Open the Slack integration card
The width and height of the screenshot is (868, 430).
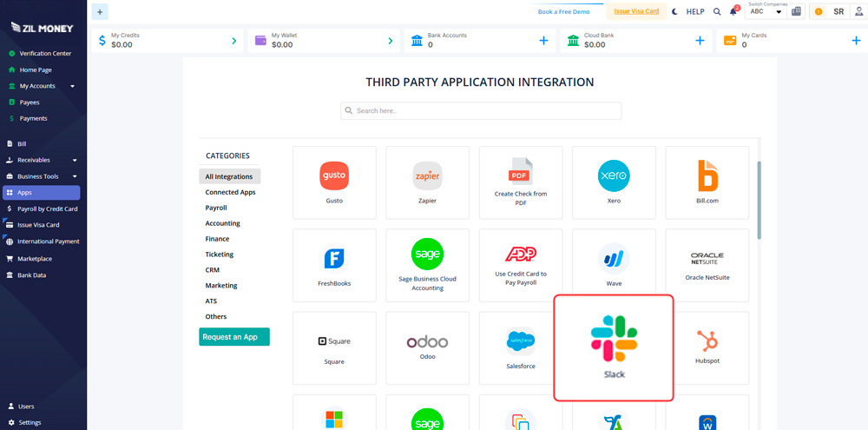(x=614, y=347)
